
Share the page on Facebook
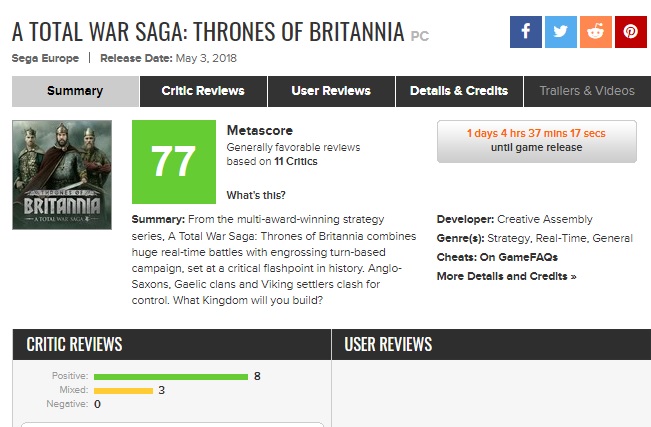click(x=526, y=32)
